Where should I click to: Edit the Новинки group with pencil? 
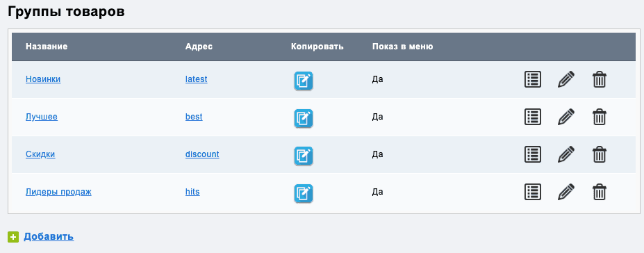(566, 79)
